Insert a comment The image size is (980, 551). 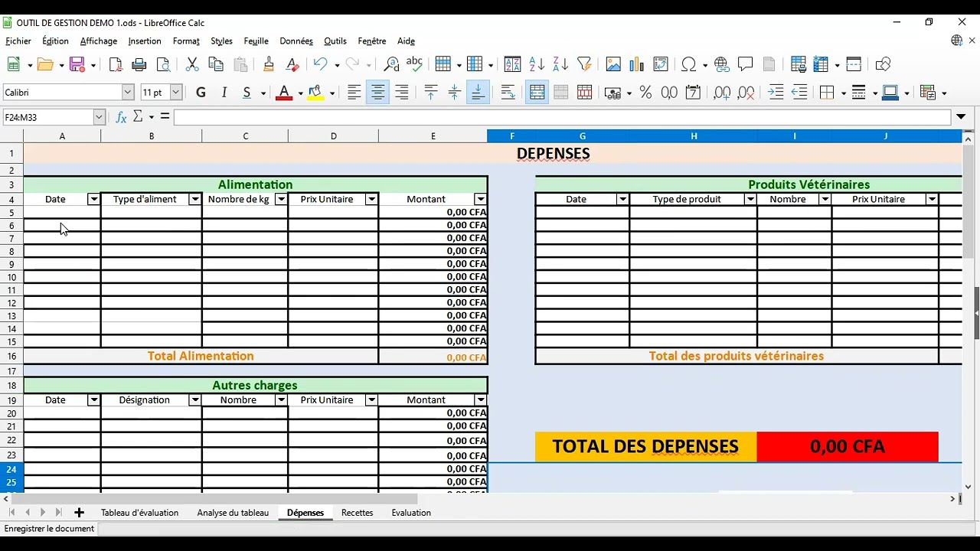click(x=745, y=64)
